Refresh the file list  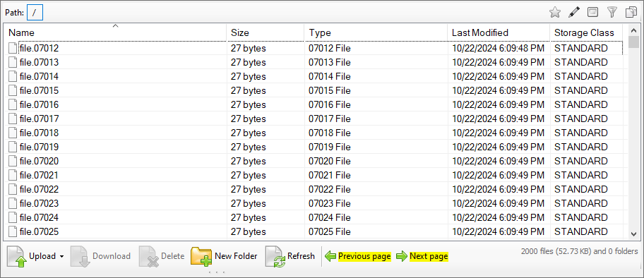290,256
